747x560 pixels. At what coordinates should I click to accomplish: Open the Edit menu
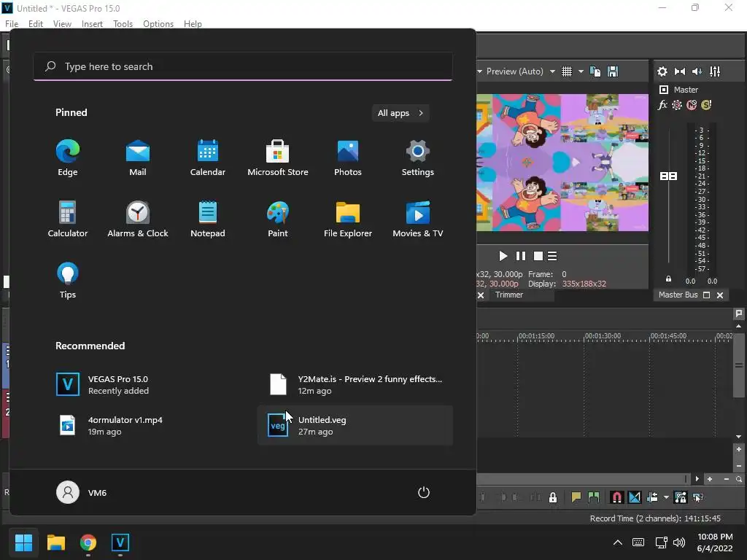pyautogui.click(x=36, y=24)
